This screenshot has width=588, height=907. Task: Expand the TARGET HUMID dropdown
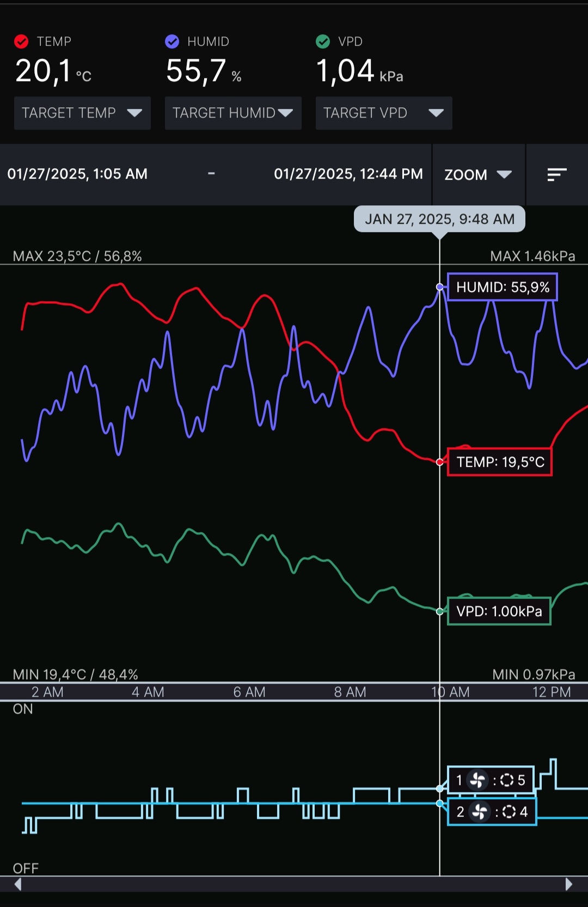pyautogui.click(x=233, y=113)
